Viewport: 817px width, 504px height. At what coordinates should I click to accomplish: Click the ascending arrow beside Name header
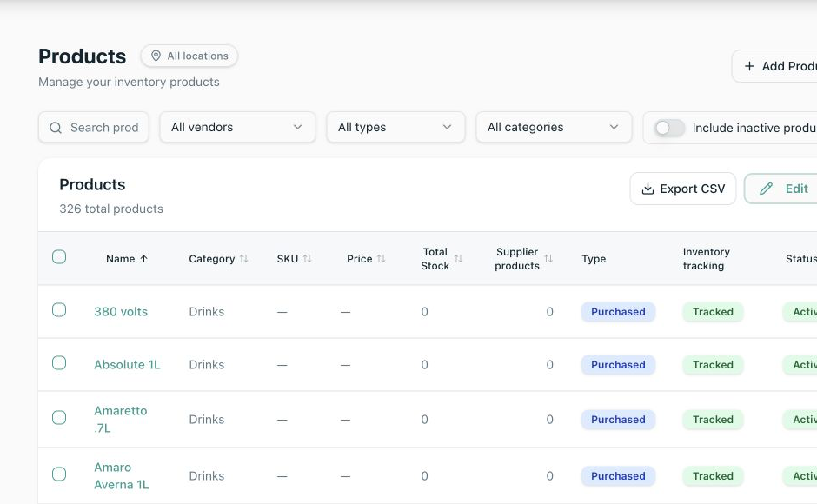(143, 258)
